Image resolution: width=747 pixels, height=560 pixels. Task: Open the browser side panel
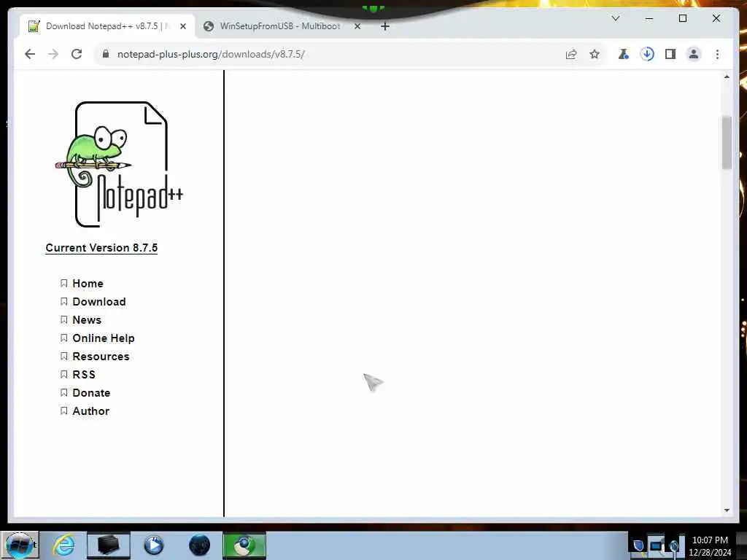tap(670, 54)
